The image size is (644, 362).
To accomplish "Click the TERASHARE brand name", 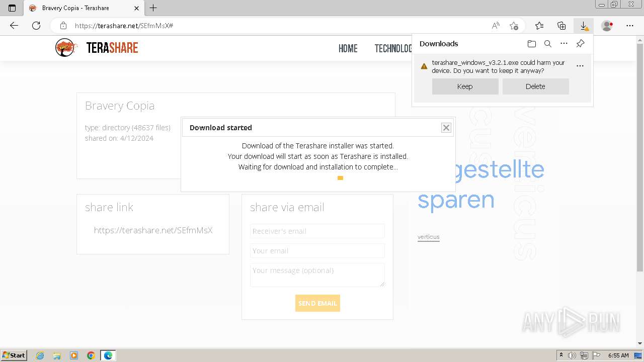I will 112,48.
